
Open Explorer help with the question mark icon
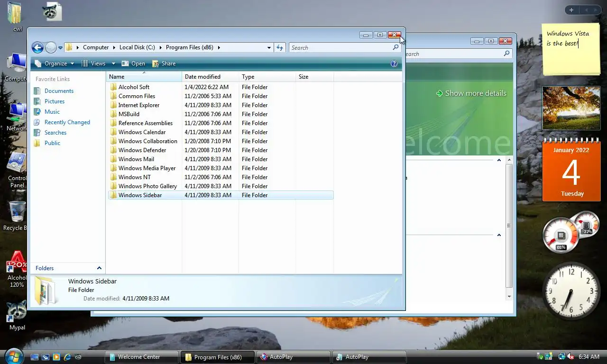click(394, 64)
